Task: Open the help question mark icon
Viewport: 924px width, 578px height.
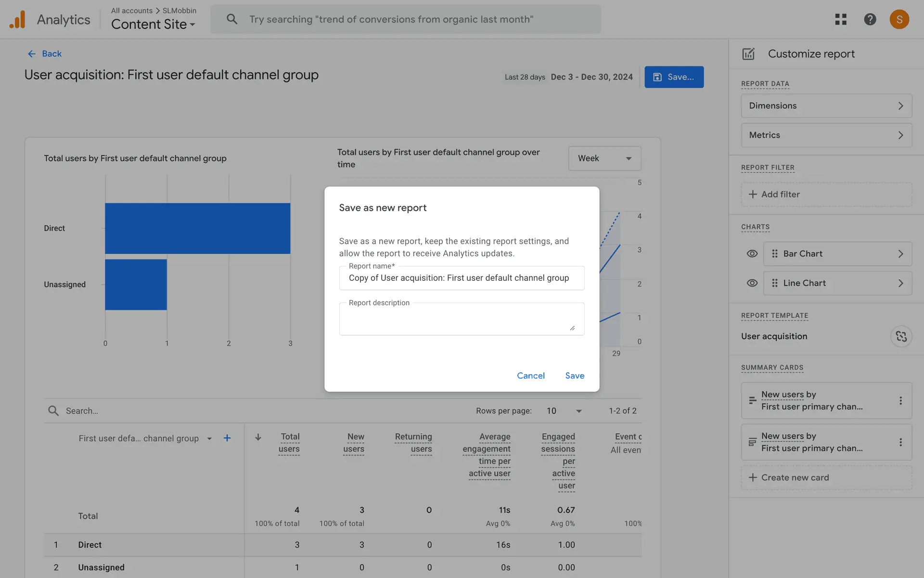Action: [870, 19]
